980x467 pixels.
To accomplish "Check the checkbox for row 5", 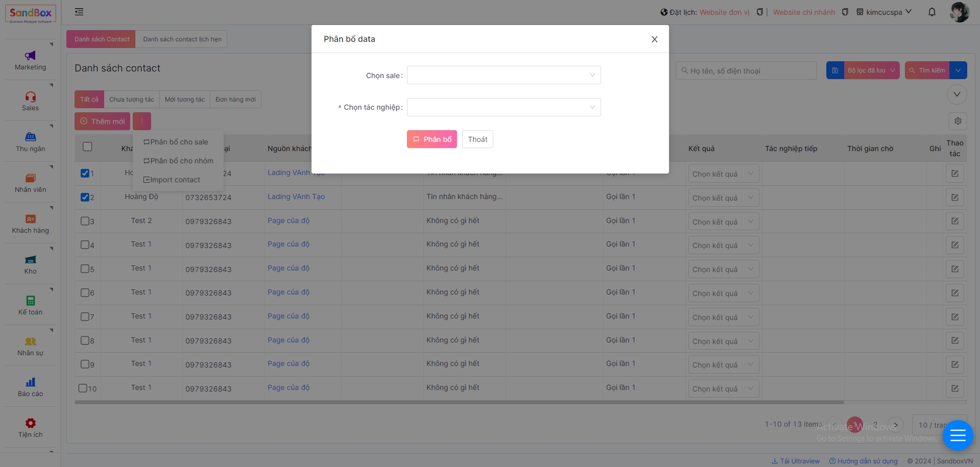I will click(85, 268).
